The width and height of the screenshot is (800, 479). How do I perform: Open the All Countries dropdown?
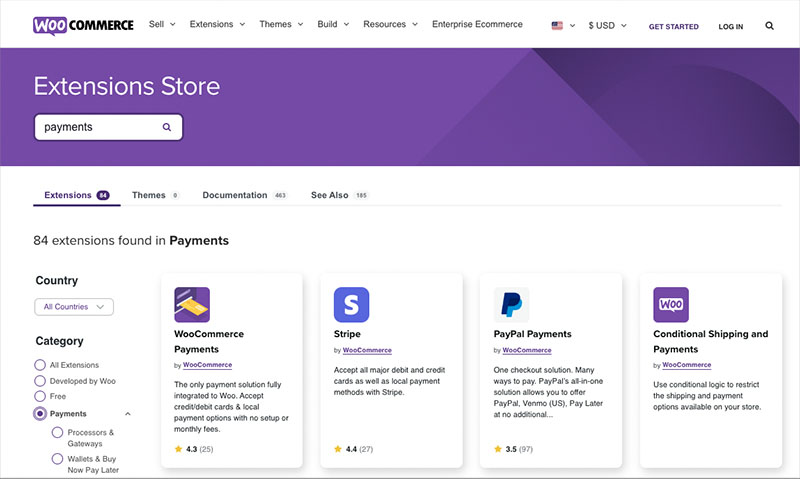[x=74, y=307]
